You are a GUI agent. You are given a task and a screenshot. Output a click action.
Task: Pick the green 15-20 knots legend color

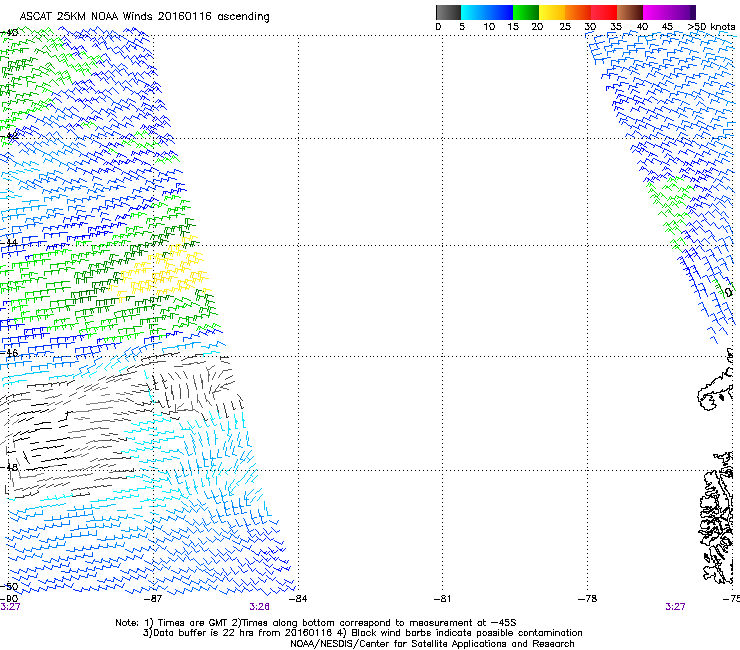526,12
